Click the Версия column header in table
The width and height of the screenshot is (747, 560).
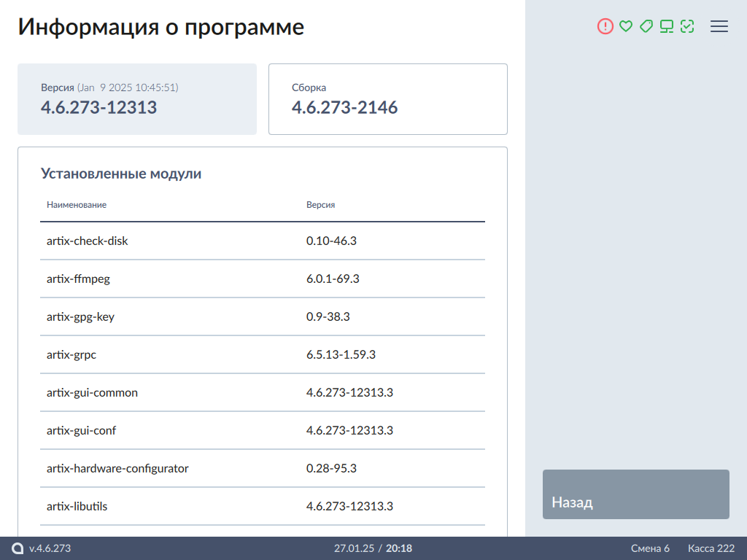(320, 205)
